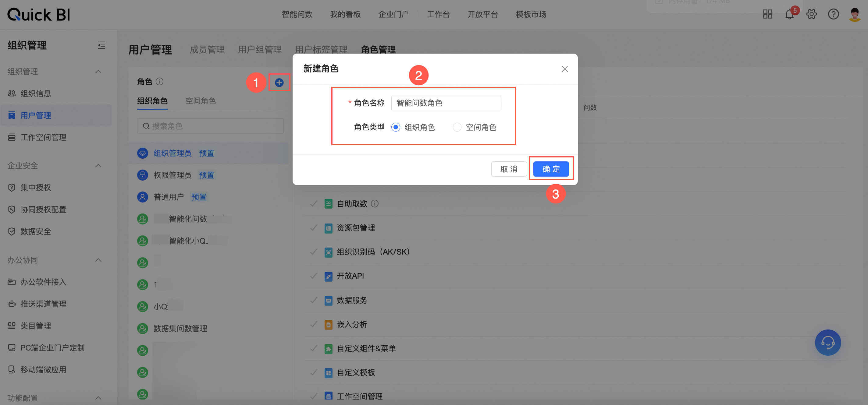
Task: Collapse the 办公协同 sidebar section
Action: (98, 260)
